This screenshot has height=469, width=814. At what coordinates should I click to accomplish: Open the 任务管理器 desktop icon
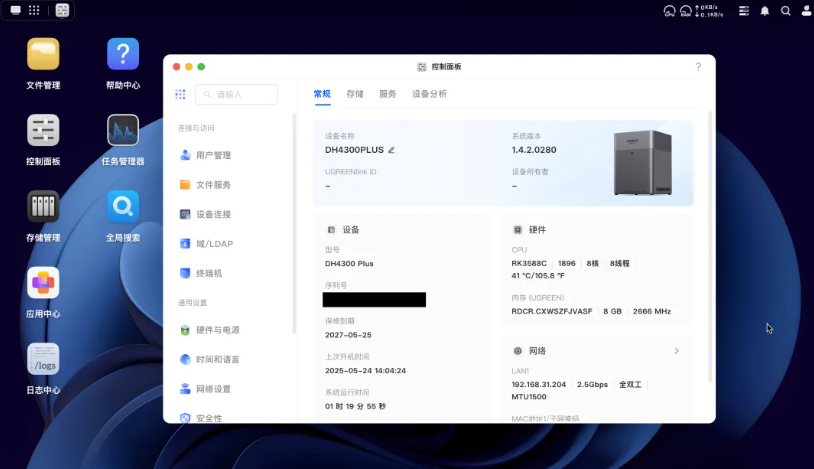(x=123, y=130)
